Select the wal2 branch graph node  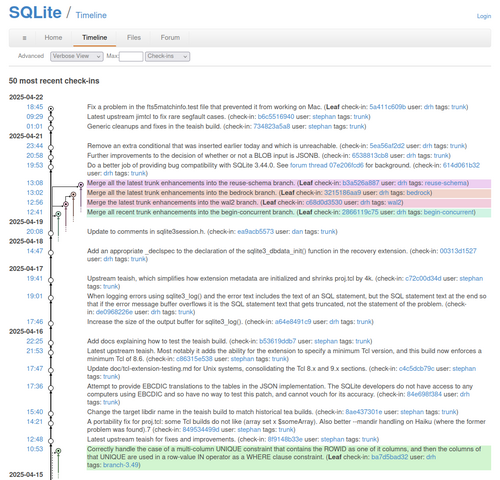[x=66, y=204]
